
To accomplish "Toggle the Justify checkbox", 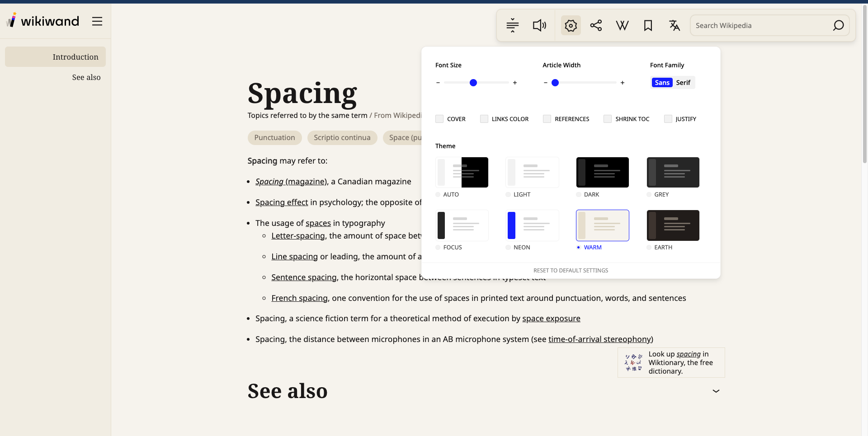I will point(668,119).
